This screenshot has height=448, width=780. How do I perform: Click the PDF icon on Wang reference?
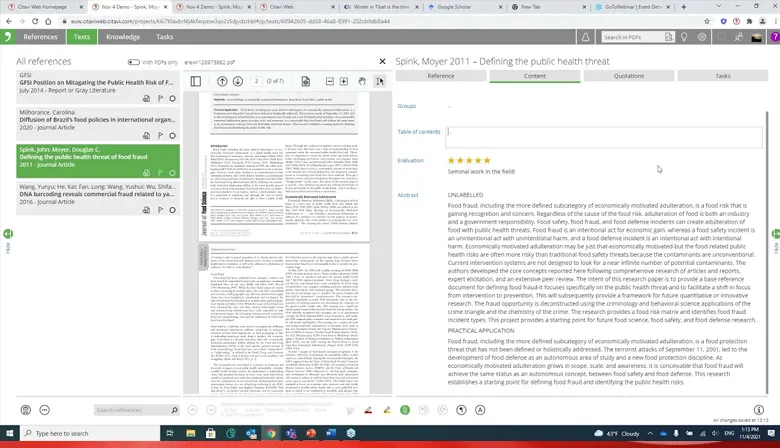pyautogui.click(x=146, y=210)
